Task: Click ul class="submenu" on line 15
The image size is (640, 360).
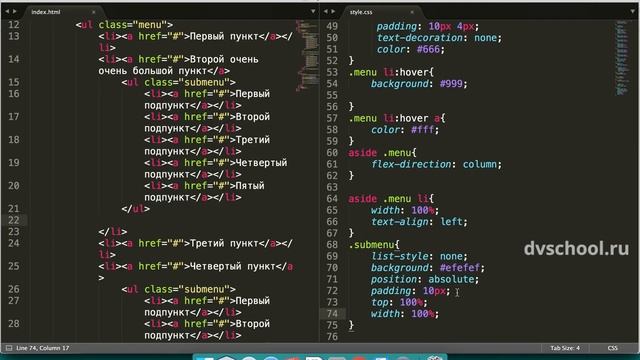Action: [178, 82]
